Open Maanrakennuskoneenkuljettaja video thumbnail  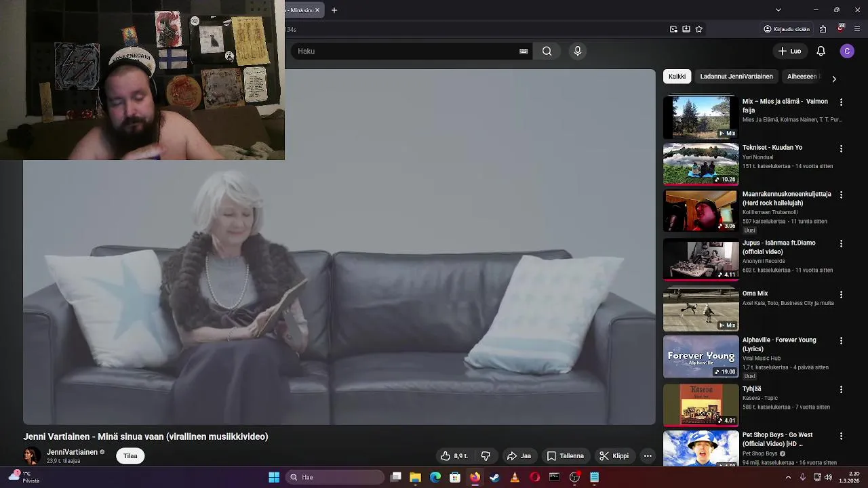pyautogui.click(x=701, y=211)
